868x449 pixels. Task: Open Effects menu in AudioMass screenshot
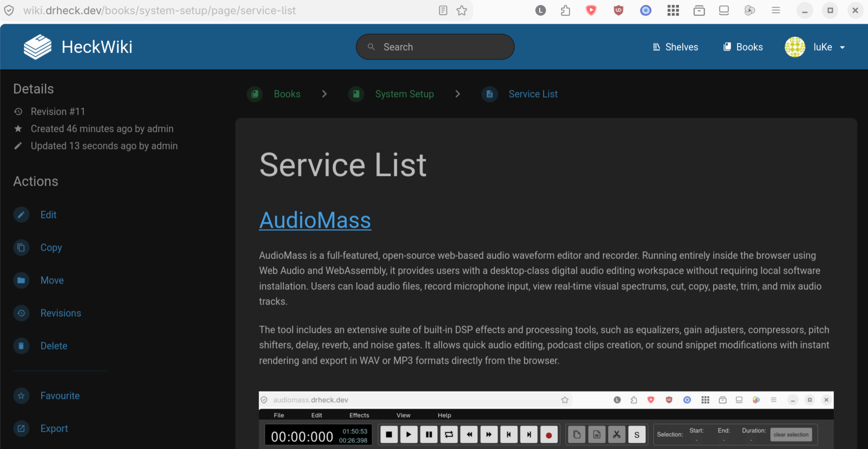tap(359, 415)
